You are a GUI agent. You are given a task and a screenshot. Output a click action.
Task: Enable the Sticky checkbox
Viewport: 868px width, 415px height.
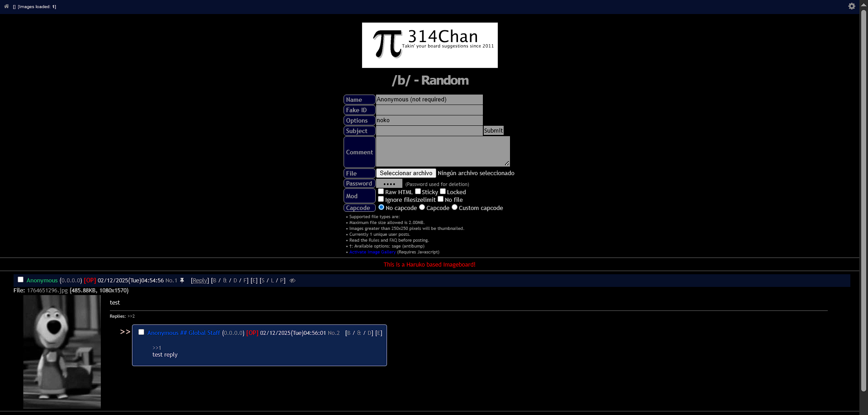418,191
